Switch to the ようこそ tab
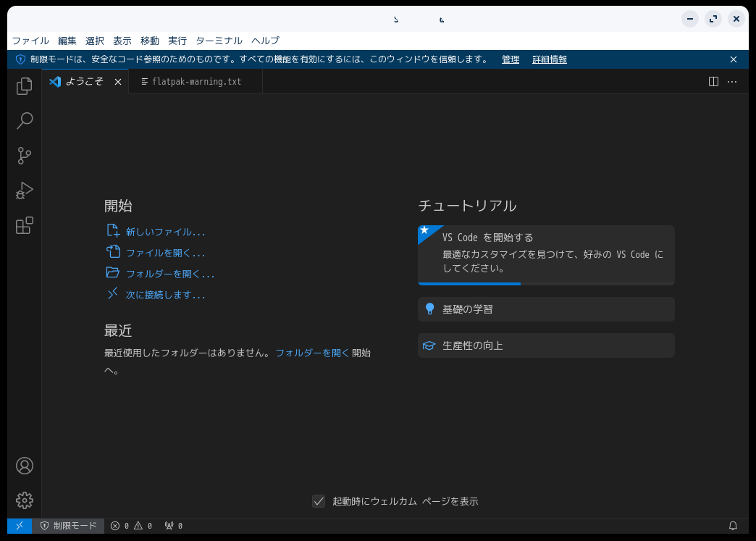 tap(85, 82)
